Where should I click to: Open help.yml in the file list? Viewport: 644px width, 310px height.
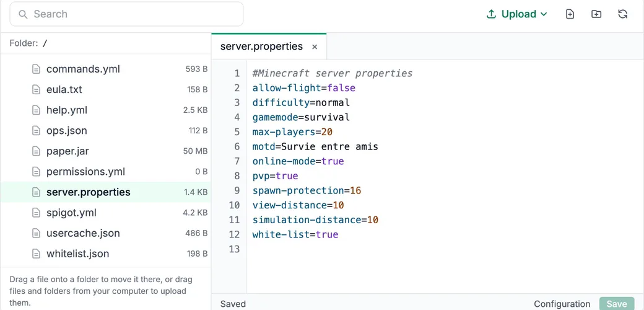point(105,110)
